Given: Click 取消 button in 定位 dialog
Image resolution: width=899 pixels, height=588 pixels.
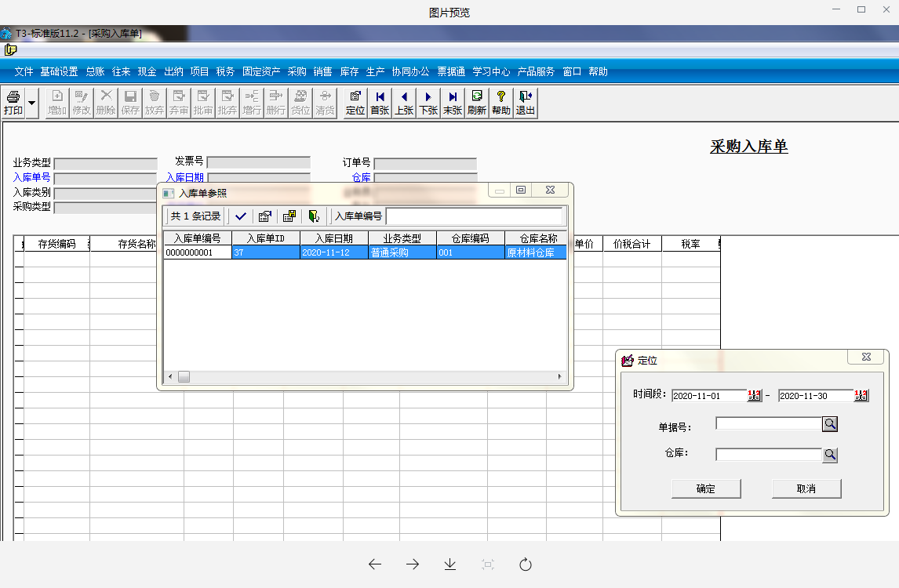Looking at the screenshot, I should pos(806,489).
